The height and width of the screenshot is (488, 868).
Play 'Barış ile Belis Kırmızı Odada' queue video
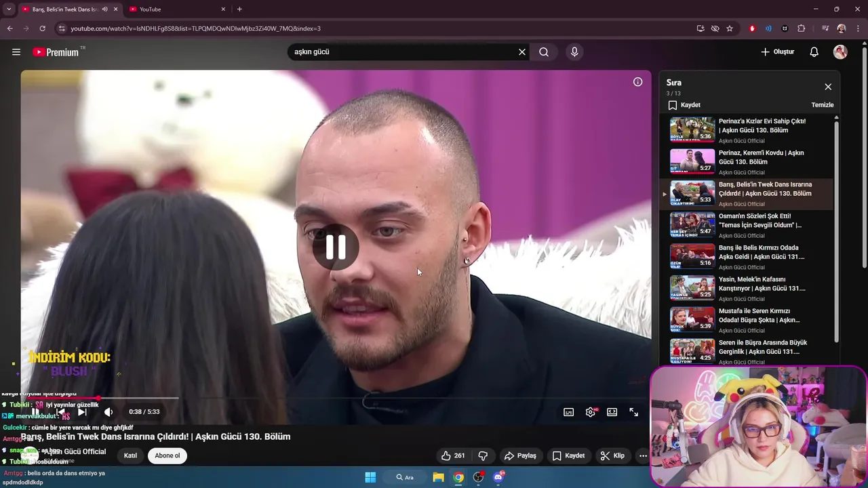747,257
